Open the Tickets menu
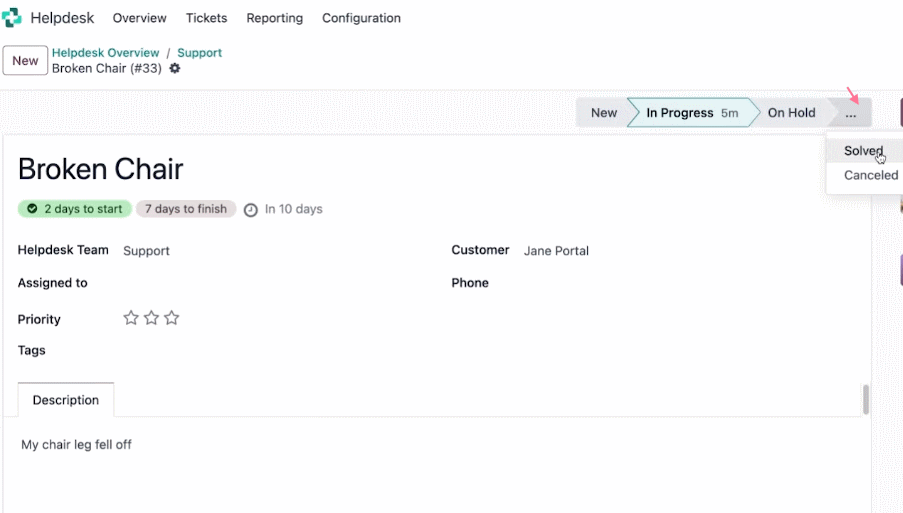The image size is (903, 513). click(x=206, y=18)
